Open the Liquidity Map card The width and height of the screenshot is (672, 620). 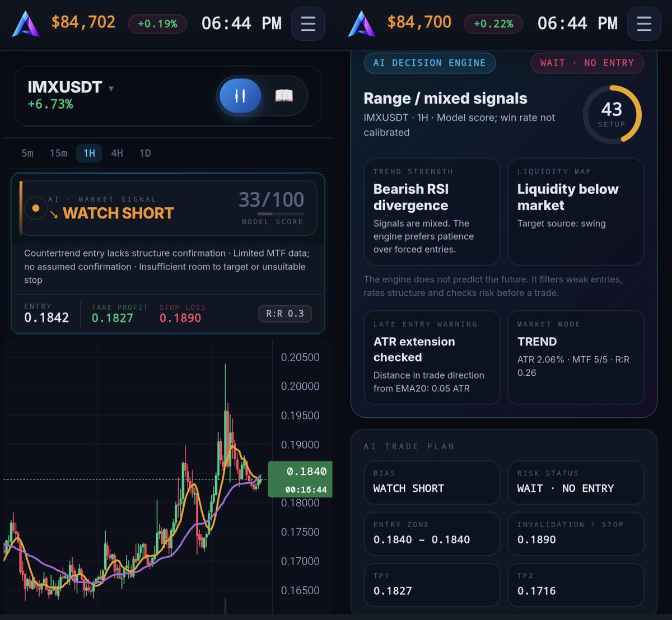(x=576, y=211)
